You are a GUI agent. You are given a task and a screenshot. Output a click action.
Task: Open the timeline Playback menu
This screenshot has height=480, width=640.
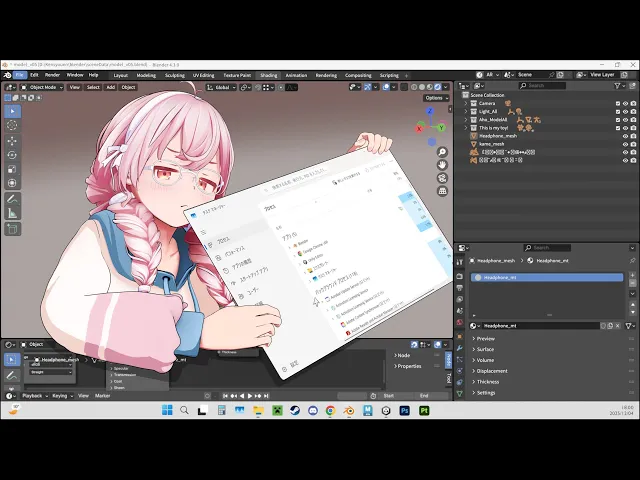point(35,396)
